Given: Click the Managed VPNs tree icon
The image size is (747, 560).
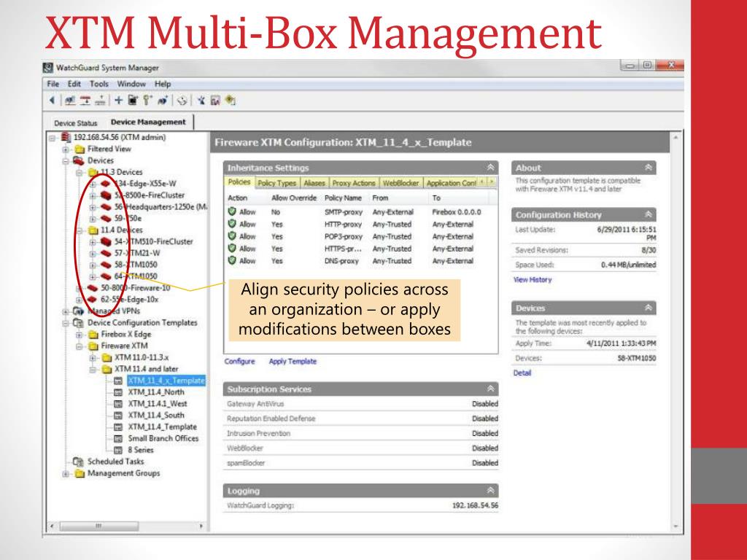Looking at the screenshot, I should click(x=78, y=311).
